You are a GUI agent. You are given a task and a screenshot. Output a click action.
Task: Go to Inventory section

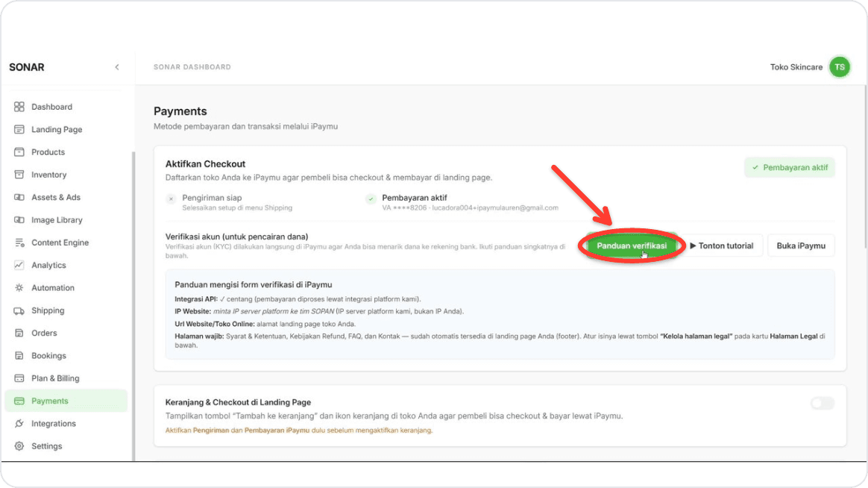tap(66, 175)
